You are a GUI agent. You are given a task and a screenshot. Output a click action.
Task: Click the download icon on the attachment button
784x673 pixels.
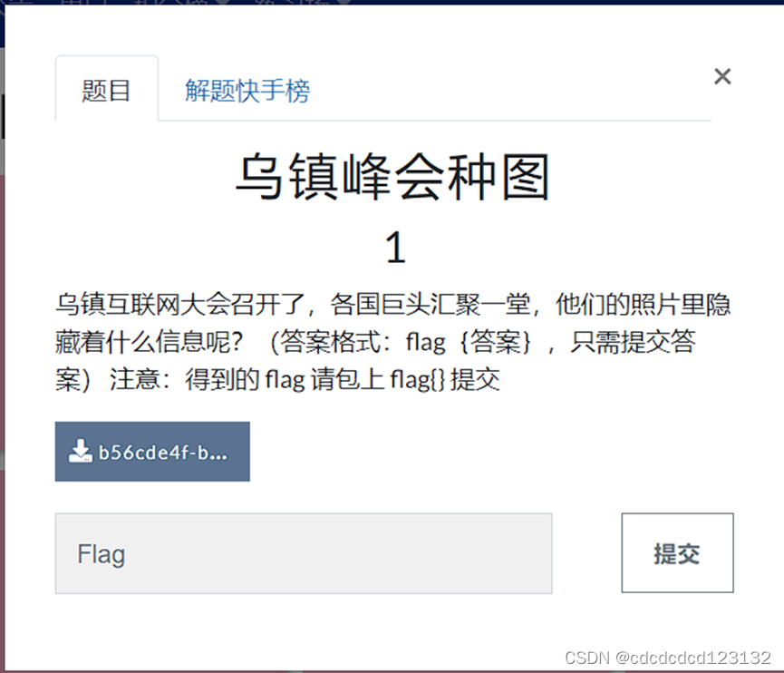(x=80, y=452)
